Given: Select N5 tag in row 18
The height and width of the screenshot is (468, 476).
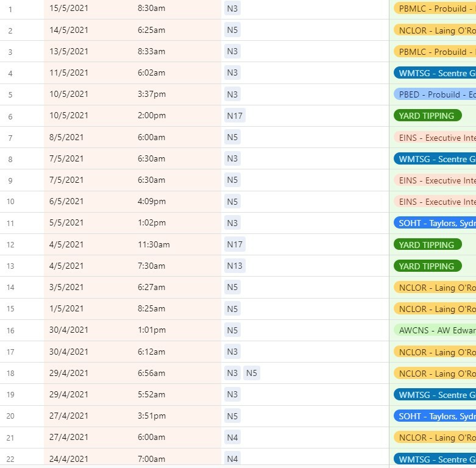Looking at the screenshot, I should pos(252,373).
